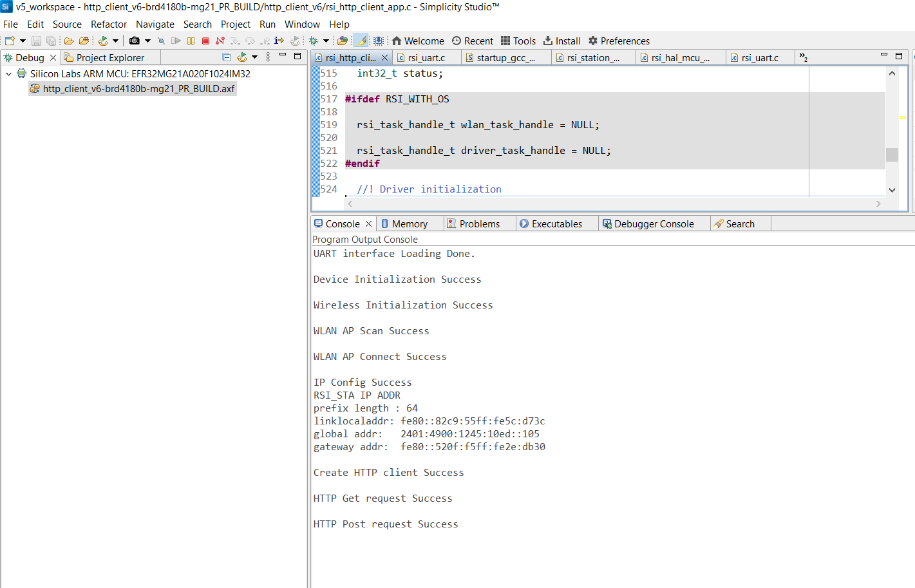Toggle the highlighted mark occurrences button

[362, 41]
